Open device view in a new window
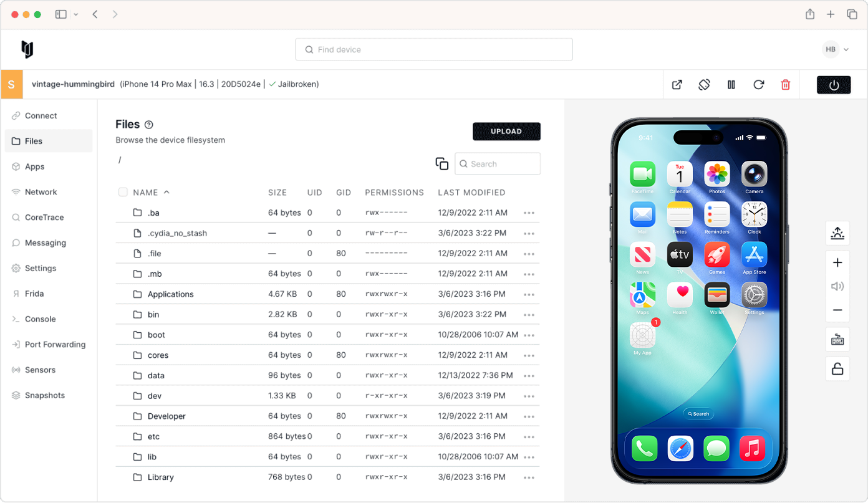This screenshot has width=868, height=503. tap(677, 84)
